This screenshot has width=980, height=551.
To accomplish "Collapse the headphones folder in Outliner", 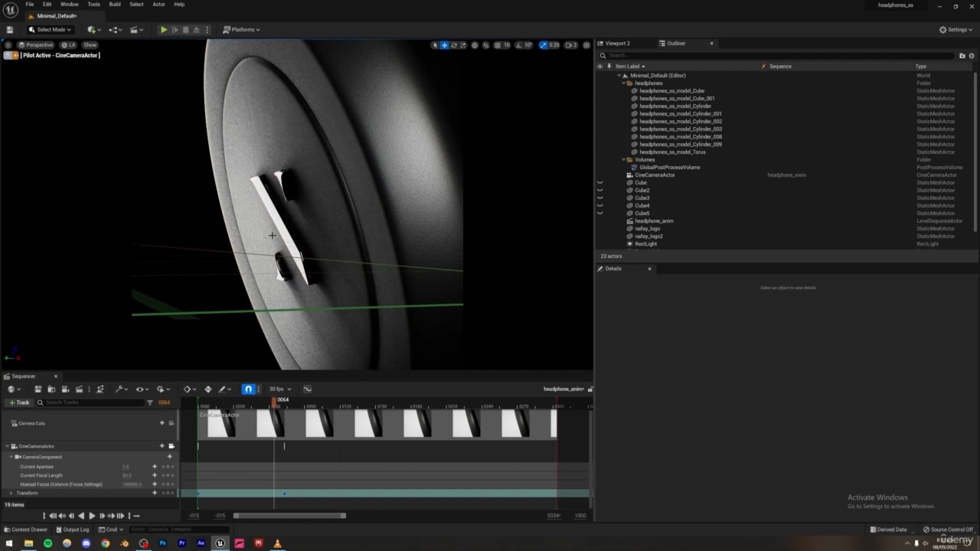I will click(623, 83).
